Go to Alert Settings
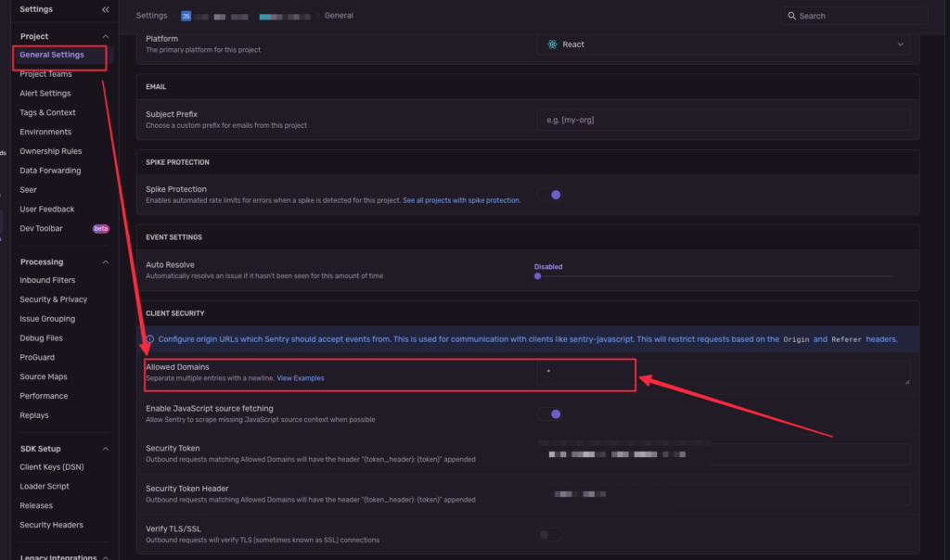 coord(45,94)
